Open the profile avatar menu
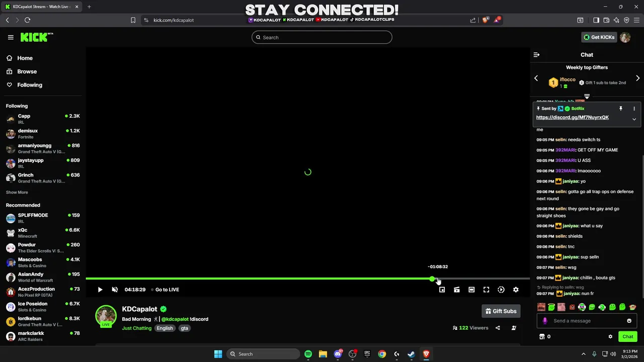Image resolution: width=644 pixels, height=362 pixels. (625, 37)
